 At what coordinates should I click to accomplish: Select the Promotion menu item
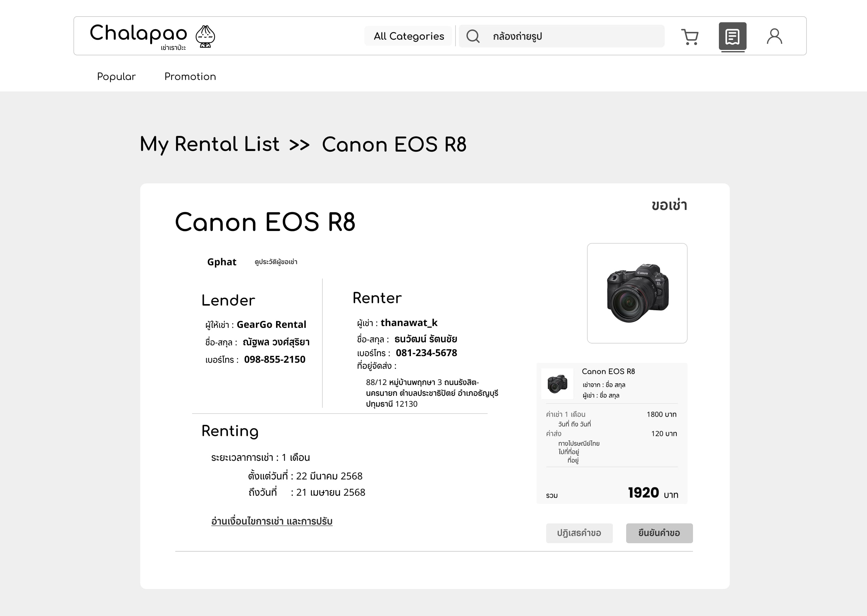[x=190, y=77]
